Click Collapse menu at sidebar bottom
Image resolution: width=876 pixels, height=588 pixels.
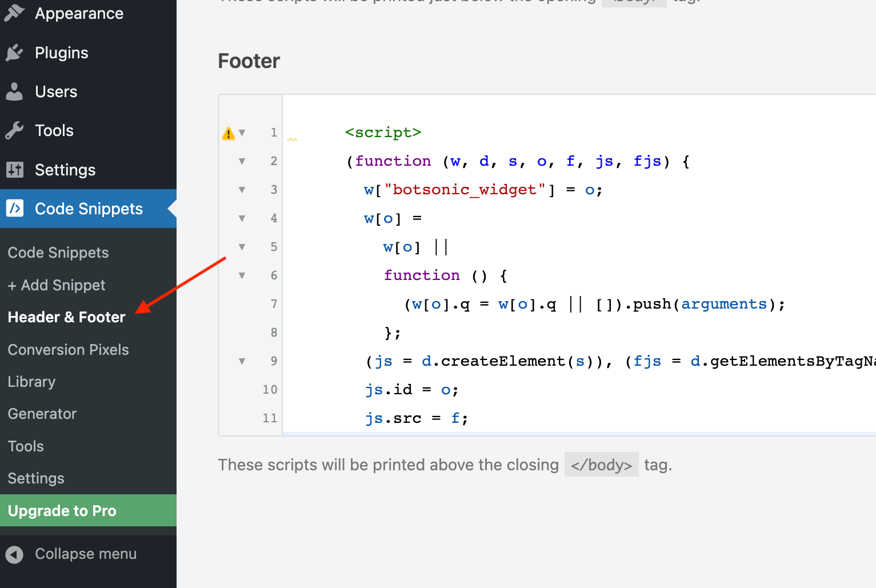[86, 554]
